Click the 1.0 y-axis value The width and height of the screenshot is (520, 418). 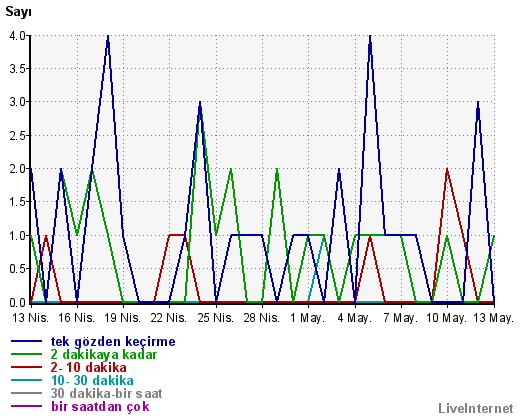18,236
